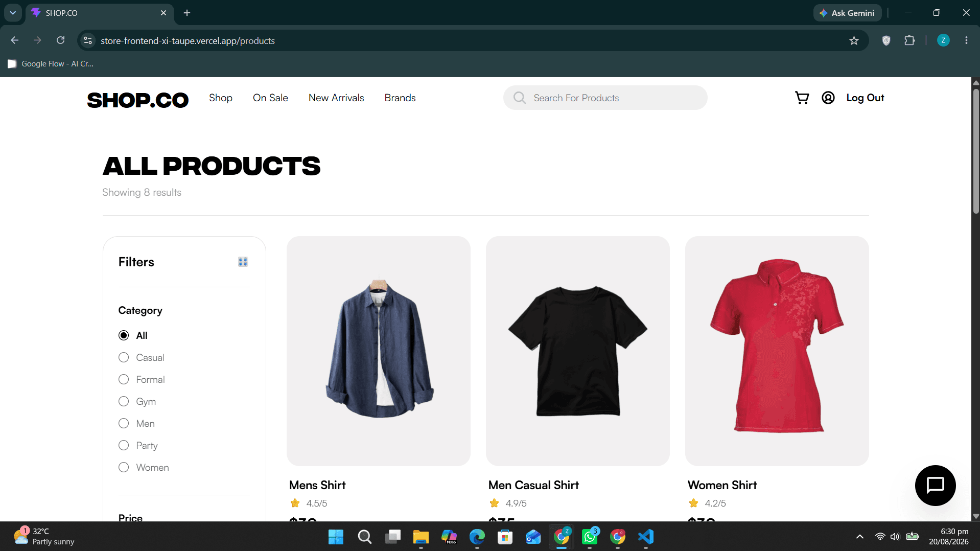Viewport: 980px width, 551px height.
Task: View site information icon in address bar
Action: pos(88,40)
